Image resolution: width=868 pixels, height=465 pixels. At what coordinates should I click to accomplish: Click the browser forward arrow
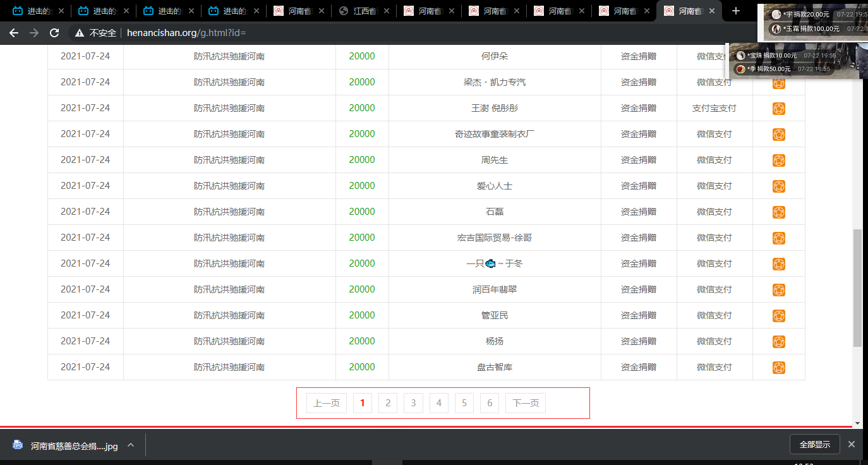click(x=34, y=33)
